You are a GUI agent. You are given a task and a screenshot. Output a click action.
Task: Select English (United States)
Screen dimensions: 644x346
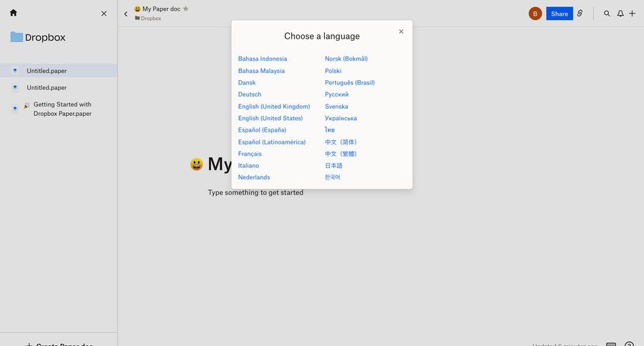[x=270, y=118]
